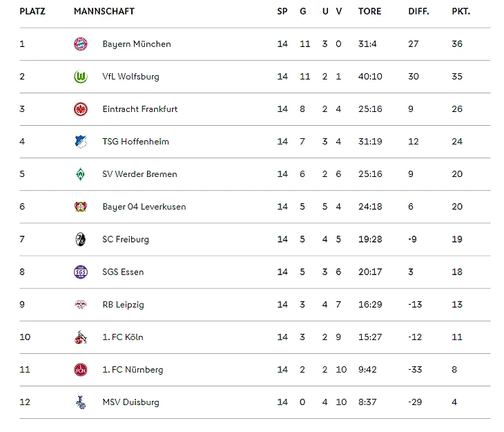
Task: Click the PKT. column header
Action: (x=461, y=12)
